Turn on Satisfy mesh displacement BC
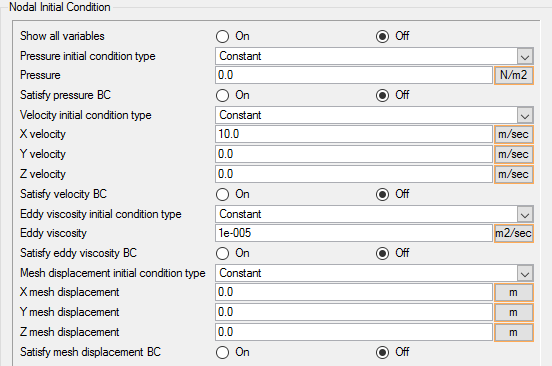 (x=222, y=352)
